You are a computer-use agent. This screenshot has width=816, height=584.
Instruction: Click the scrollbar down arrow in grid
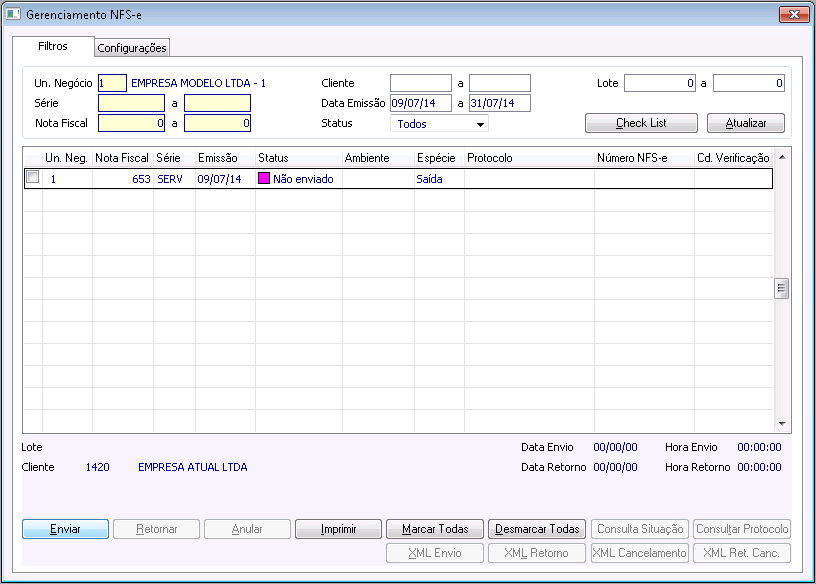tap(782, 424)
